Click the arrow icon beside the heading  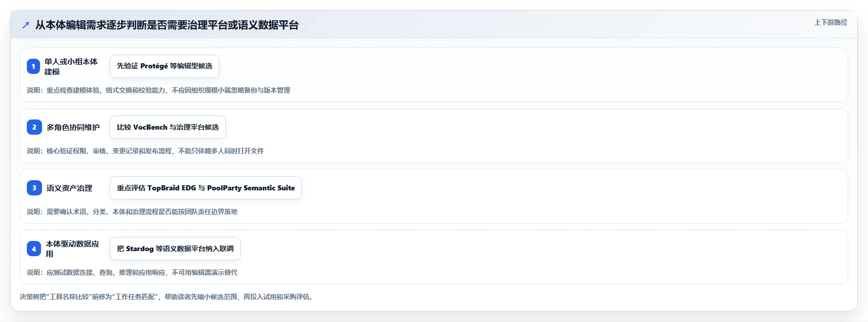(26, 25)
